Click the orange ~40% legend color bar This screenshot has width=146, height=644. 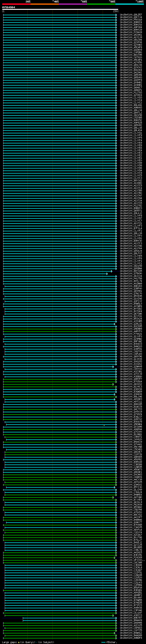(x=45, y=4)
